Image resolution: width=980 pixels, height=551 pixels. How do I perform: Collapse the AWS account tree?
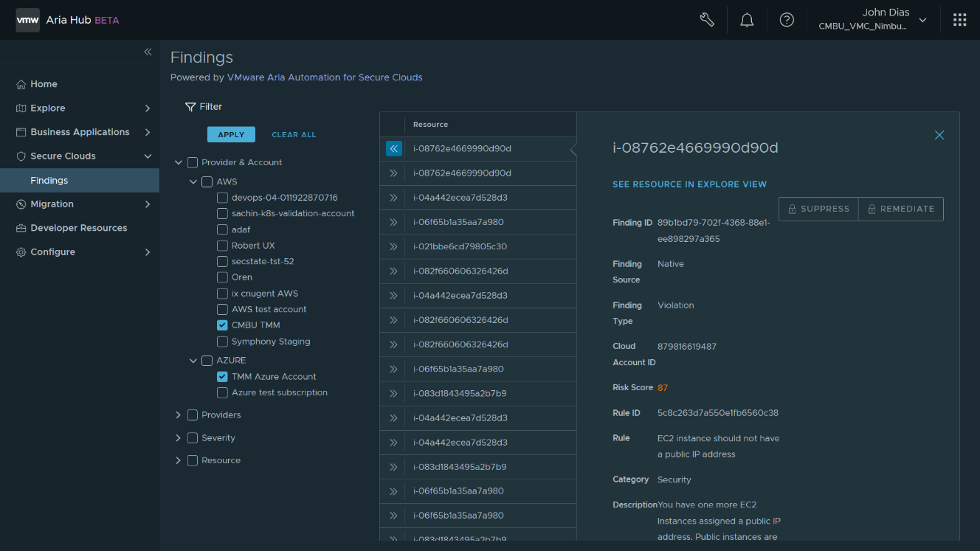coord(193,181)
